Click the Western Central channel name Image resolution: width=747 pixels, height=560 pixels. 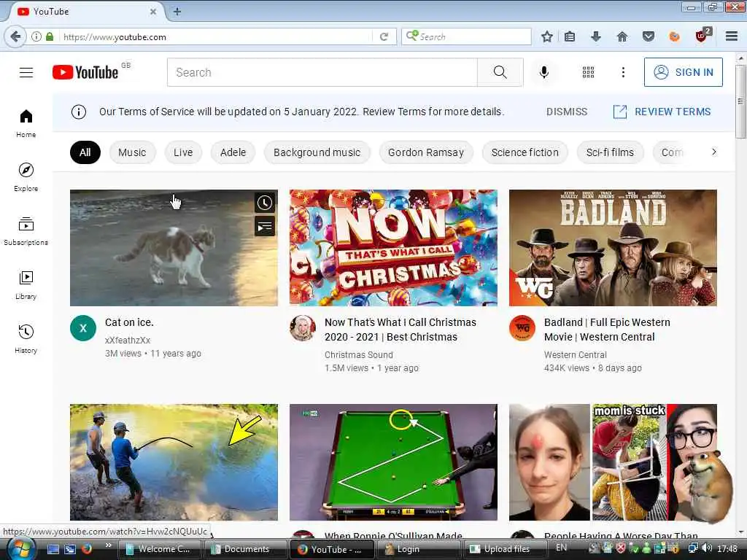[x=575, y=355]
